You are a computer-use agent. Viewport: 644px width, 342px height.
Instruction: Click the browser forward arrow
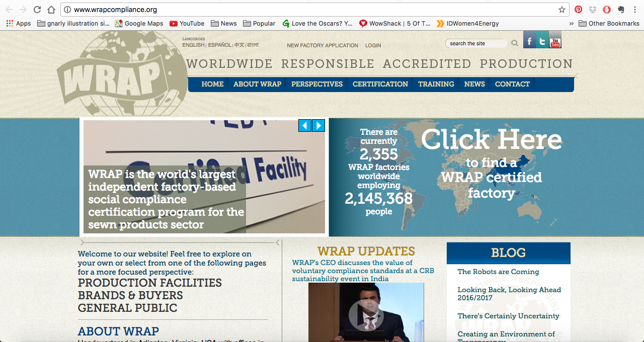tap(23, 10)
